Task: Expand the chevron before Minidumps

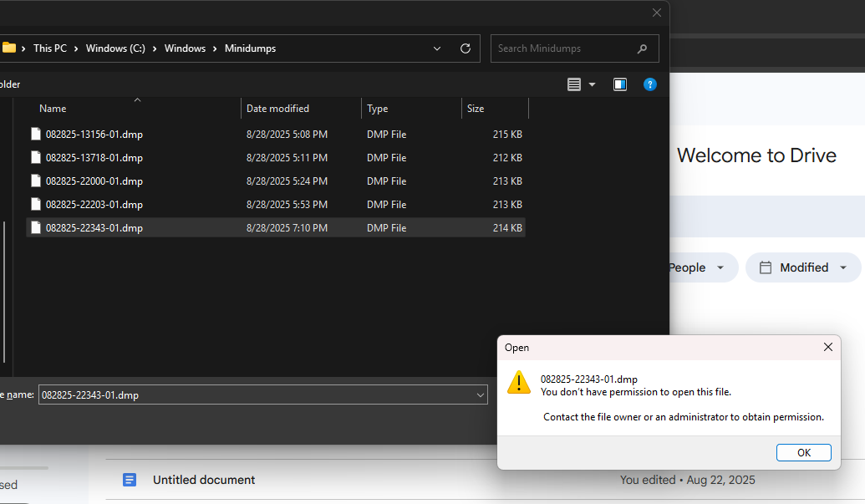Action: click(215, 48)
